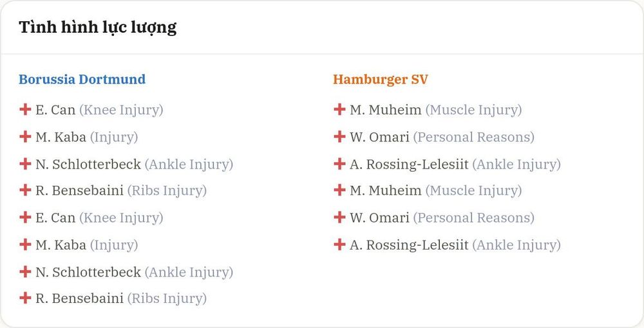Click the second (Muscle Injury) label
The height and width of the screenshot is (328, 644).
point(473,191)
